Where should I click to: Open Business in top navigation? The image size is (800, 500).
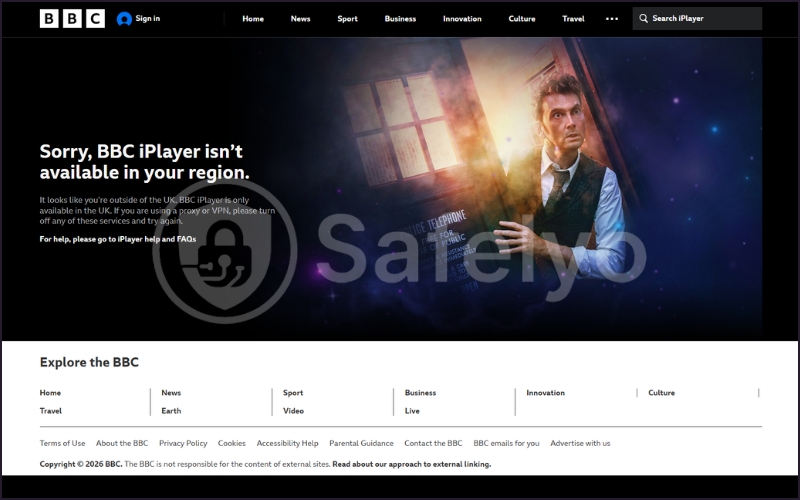click(x=401, y=19)
